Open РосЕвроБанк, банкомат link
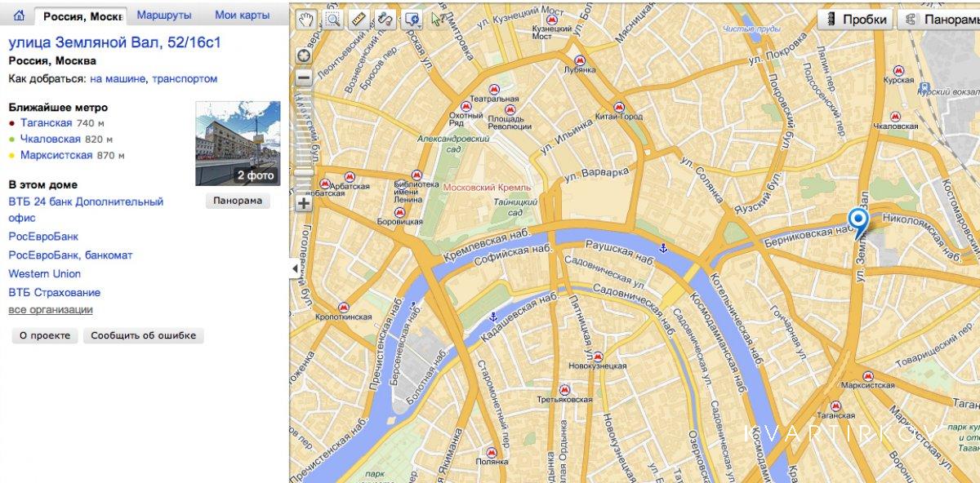 coord(70,255)
